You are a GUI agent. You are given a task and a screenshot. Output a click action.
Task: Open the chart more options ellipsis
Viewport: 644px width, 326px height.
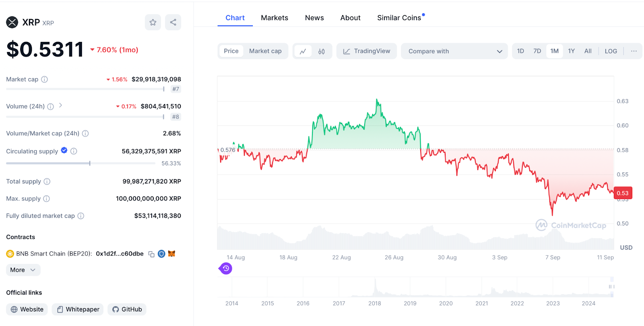pyautogui.click(x=634, y=51)
